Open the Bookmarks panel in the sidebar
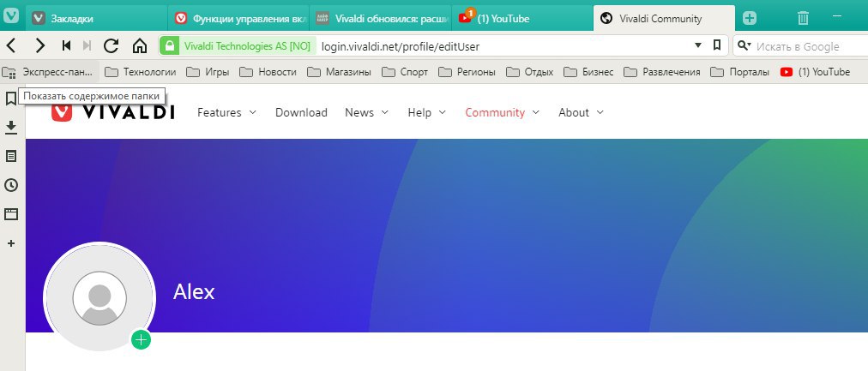The image size is (868, 371). 10,99
